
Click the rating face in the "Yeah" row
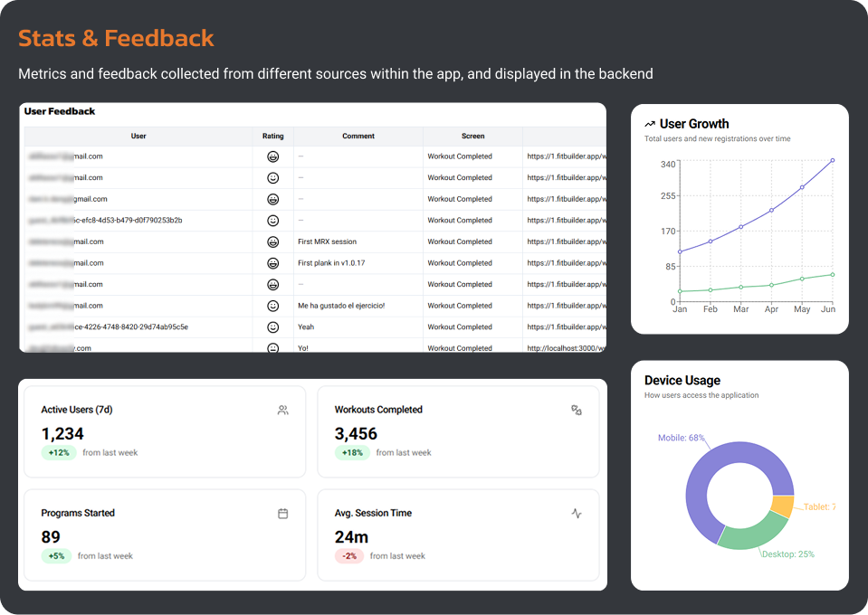[272, 326]
